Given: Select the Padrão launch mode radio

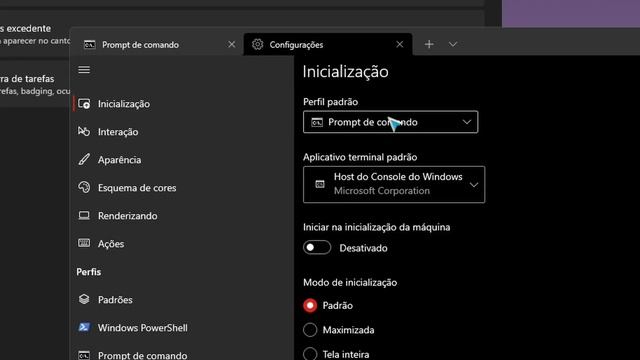Looking at the screenshot, I should coord(310,305).
